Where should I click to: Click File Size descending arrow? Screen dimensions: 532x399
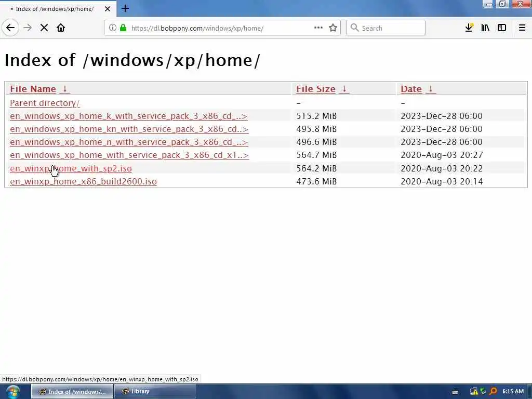344,89
